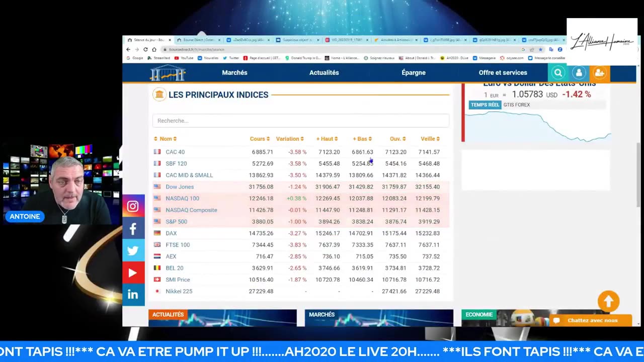
Task: Click the Dow Jones cours value 31 756.08
Action: coord(261,187)
